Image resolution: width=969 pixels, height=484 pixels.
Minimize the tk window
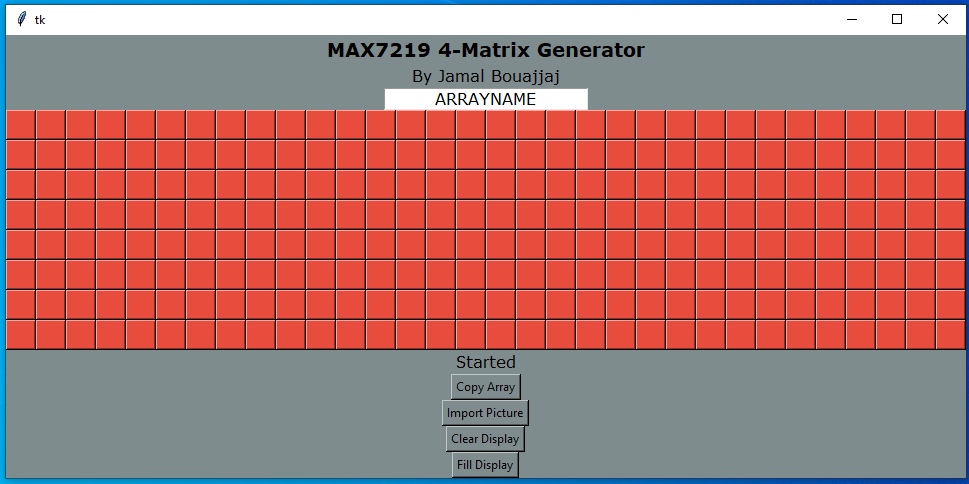852,19
